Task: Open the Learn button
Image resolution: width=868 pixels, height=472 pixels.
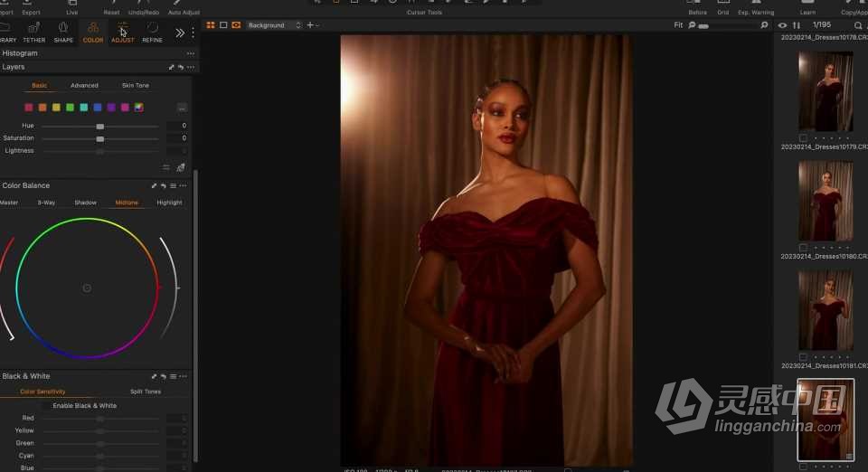Action: tap(807, 8)
